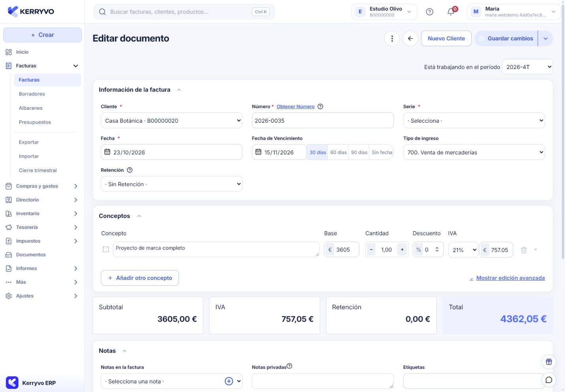The image size is (565, 392).
Task: Select the 30 días due date option
Action: (x=318, y=152)
